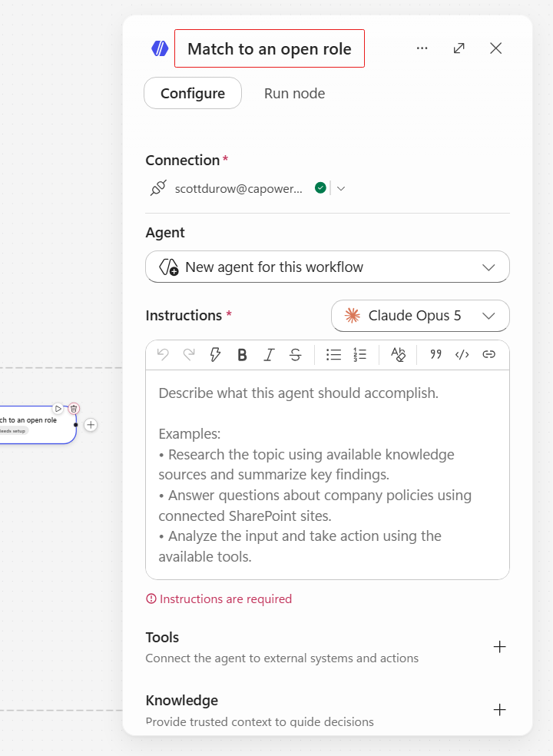
Task: Toggle strikethrough formatting
Action: coord(296,355)
